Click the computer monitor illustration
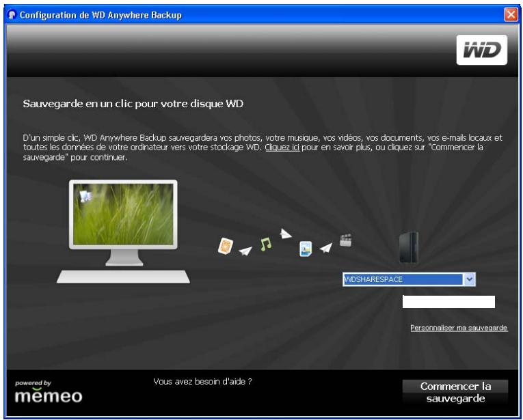Image resolution: width=523 pixels, height=420 pixels. pyautogui.click(x=124, y=222)
